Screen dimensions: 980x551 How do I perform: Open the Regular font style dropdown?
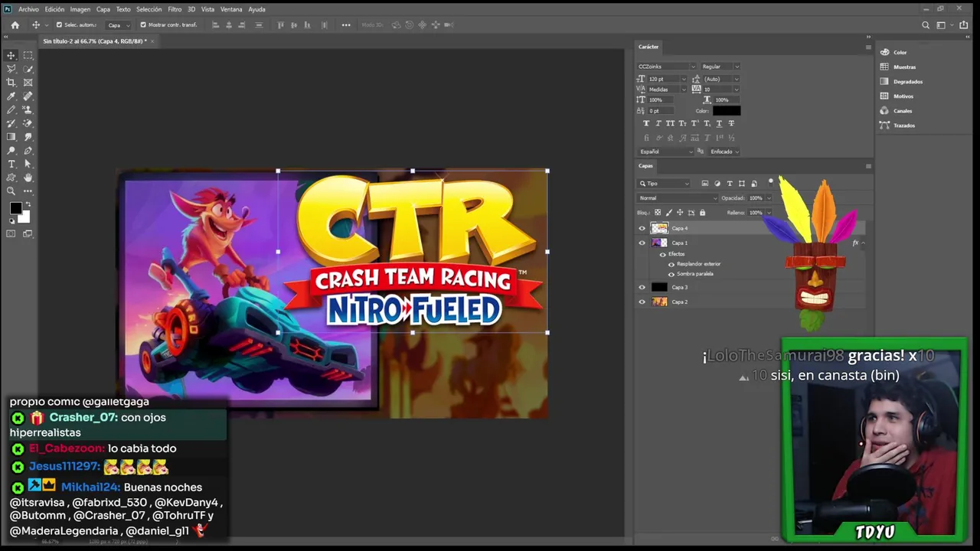pyautogui.click(x=720, y=67)
